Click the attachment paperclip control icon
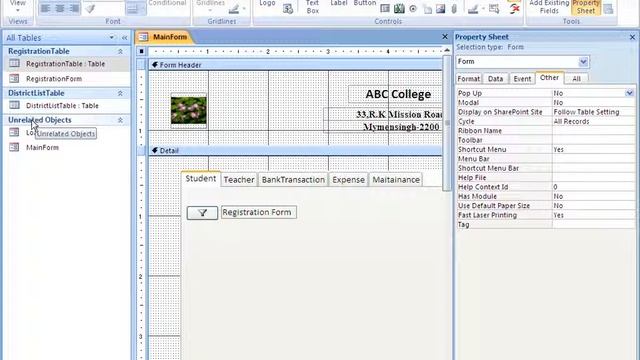Screen dimensions: 640x360 [454, 8]
